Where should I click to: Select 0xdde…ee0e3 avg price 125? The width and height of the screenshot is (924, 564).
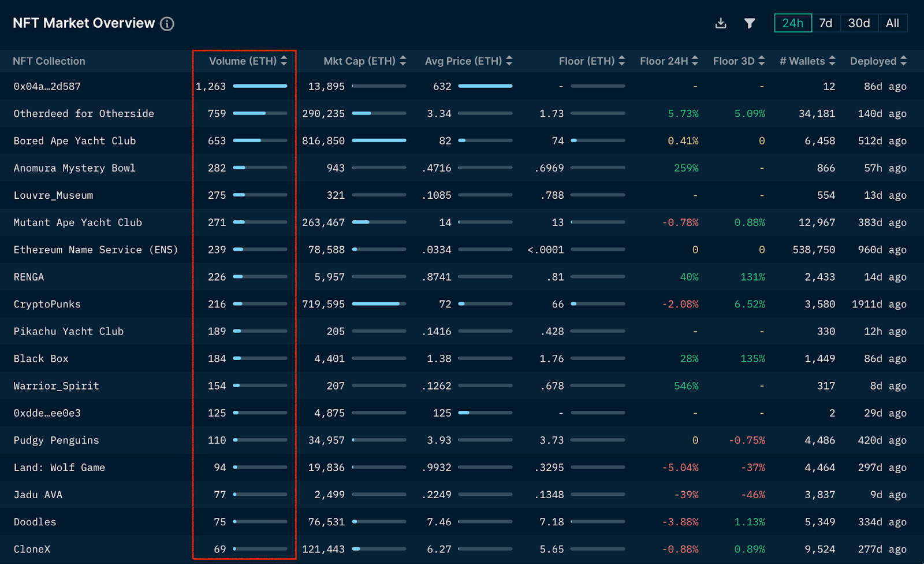[x=442, y=413]
